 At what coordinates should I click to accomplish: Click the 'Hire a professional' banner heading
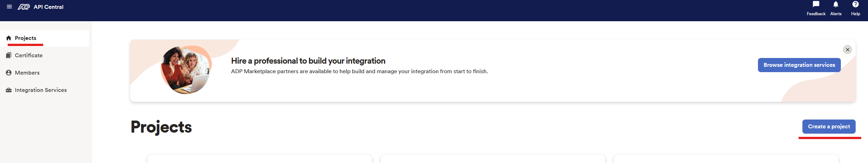308,61
